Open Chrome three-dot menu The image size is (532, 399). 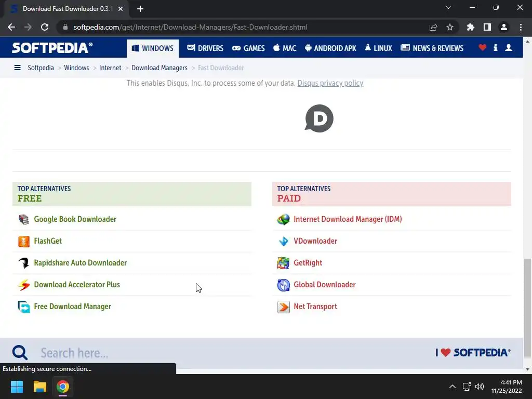pos(521,27)
